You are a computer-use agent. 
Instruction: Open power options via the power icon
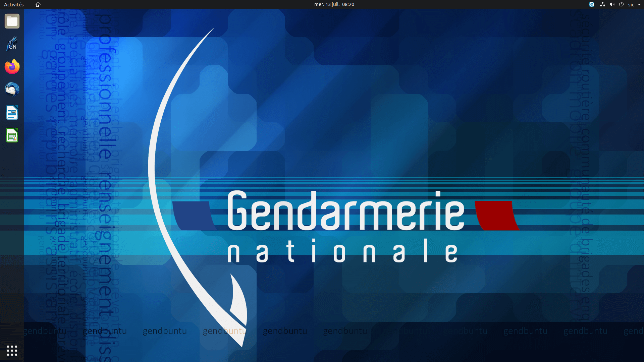622,4
